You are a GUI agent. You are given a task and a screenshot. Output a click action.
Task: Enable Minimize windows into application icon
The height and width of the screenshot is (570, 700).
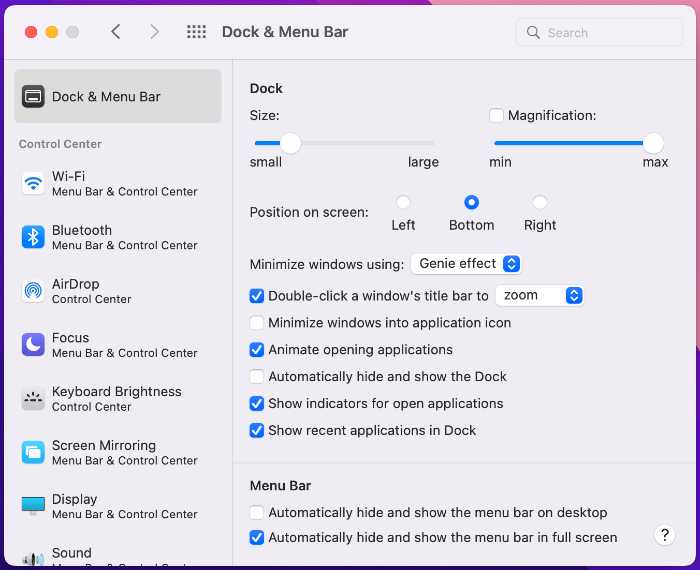[256, 323]
